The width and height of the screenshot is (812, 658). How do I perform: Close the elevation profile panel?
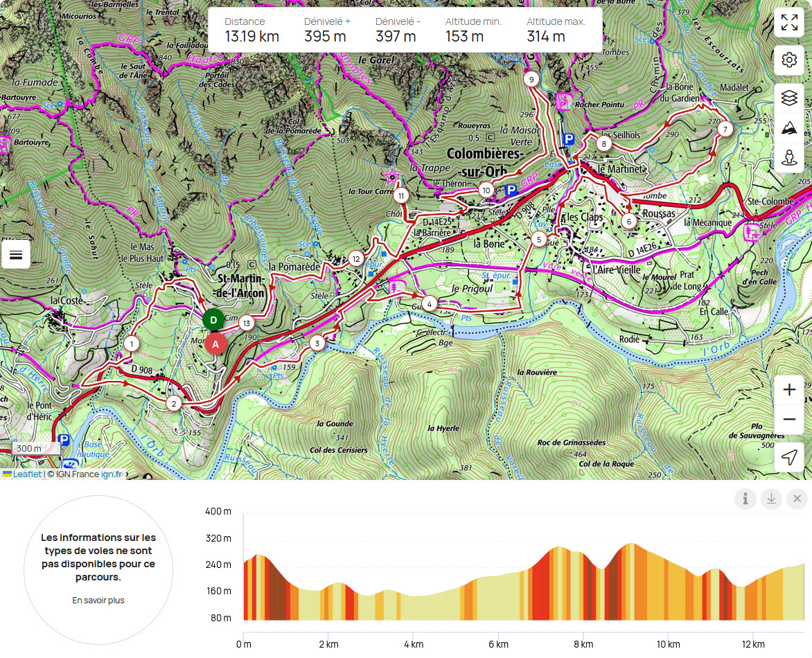coord(796,498)
